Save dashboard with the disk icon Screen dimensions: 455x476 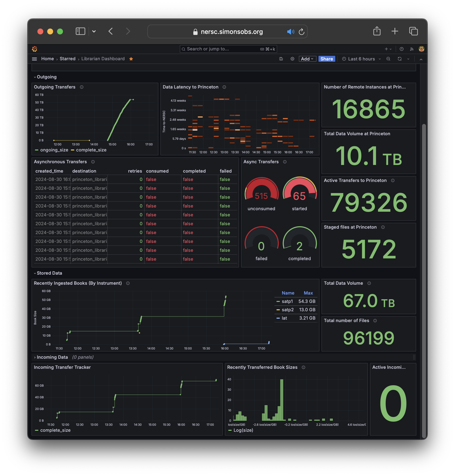pyautogui.click(x=281, y=59)
